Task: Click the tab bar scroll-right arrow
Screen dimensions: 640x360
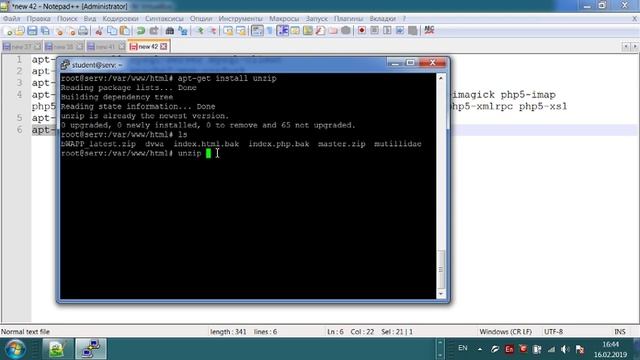Action: pyautogui.click(x=634, y=47)
